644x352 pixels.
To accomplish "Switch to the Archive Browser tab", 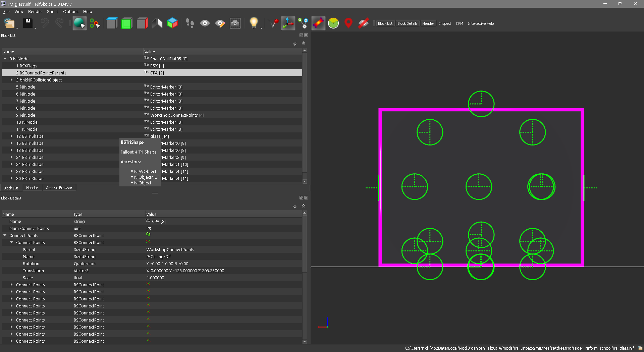I will [59, 188].
